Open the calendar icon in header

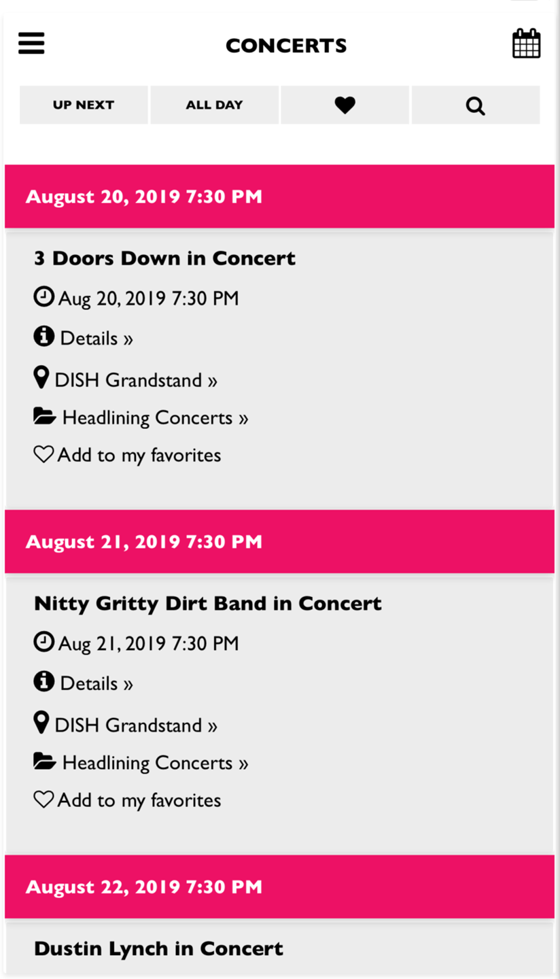pos(526,44)
